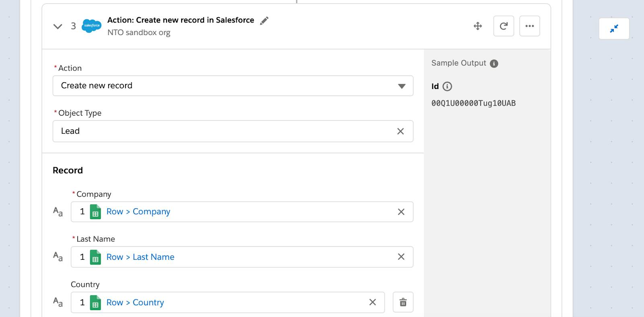The height and width of the screenshot is (317, 644).
Task: Click the Google Sheets icon in the Country field
Action: [x=95, y=302]
